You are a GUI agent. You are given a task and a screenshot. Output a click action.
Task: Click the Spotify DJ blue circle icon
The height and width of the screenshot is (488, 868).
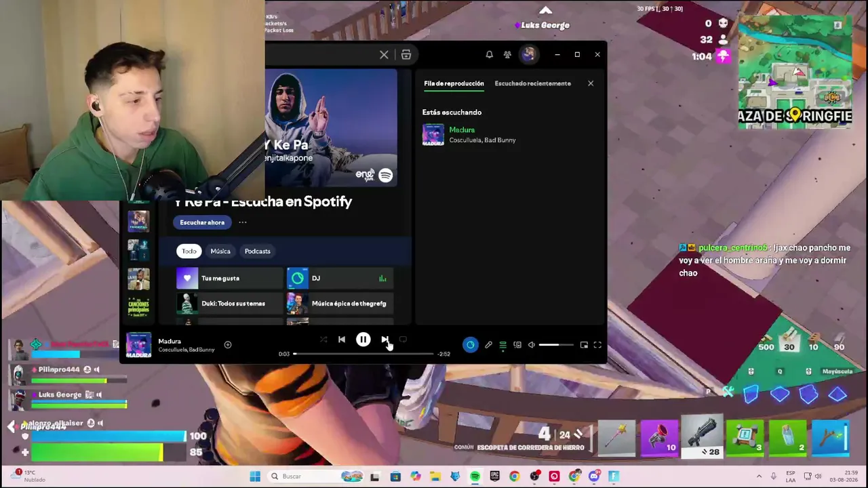click(x=470, y=345)
